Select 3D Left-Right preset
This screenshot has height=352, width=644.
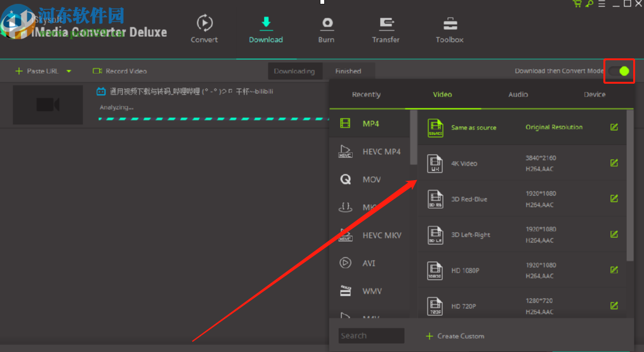coord(522,235)
